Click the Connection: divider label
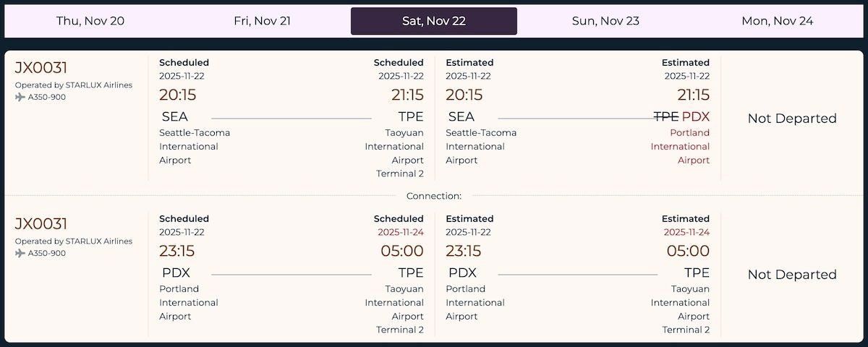 pyautogui.click(x=434, y=196)
